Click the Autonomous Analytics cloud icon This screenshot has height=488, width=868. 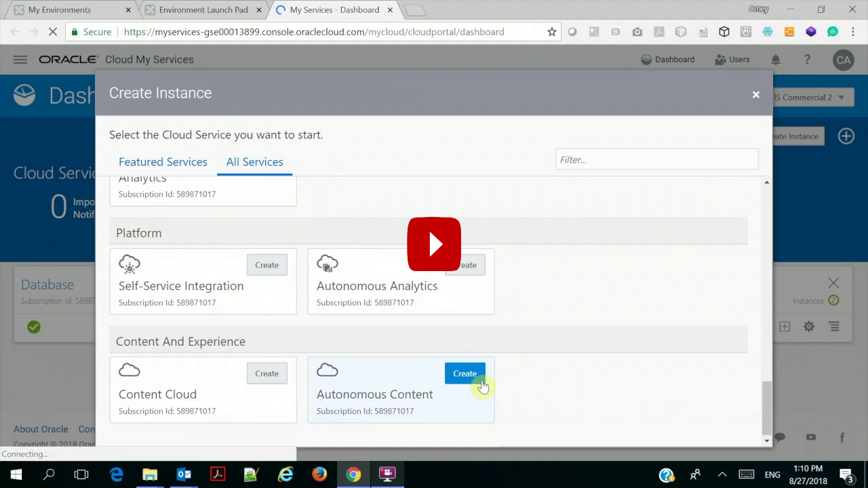point(327,263)
